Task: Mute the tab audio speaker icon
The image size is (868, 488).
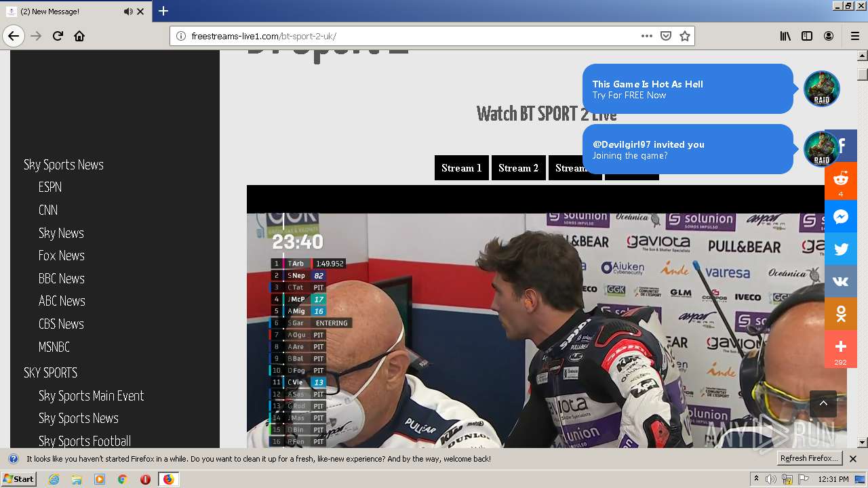Action: [x=128, y=12]
